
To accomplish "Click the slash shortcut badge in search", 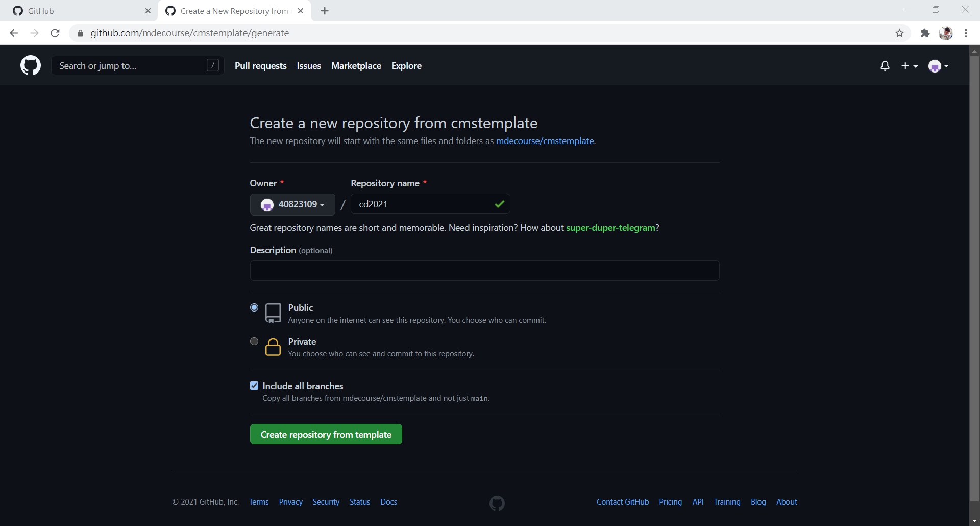I will pos(213,65).
